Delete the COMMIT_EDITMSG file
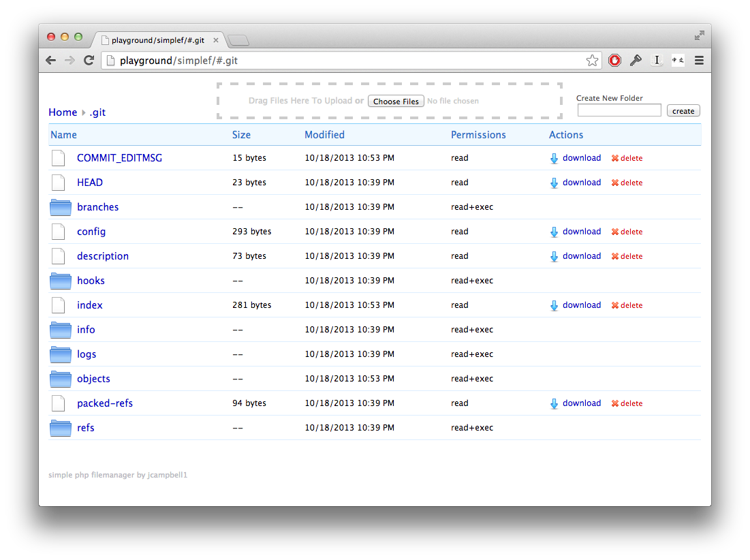The image size is (750, 560). pyautogui.click(x=627, y=158)
